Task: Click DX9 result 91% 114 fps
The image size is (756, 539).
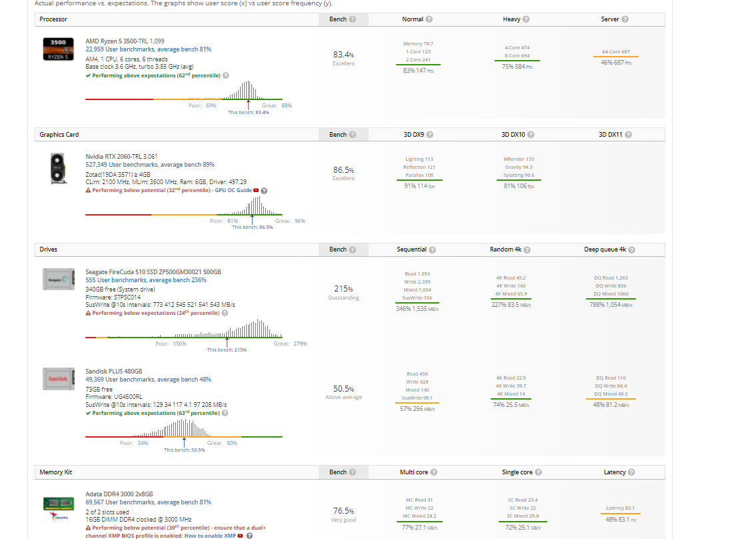Action: [419, 185]
